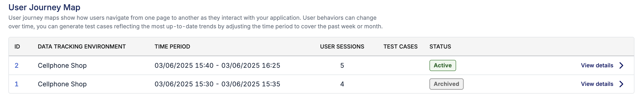Open journey map ID 2 link

pos(17,65)
